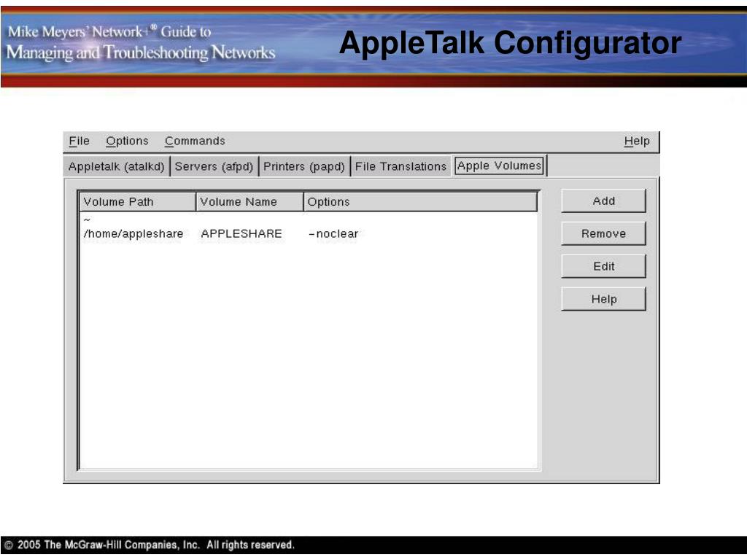Click the Options column header
The width and height of the screenshot is (747, 560).
pyautogui.click(x=421, y=202)
